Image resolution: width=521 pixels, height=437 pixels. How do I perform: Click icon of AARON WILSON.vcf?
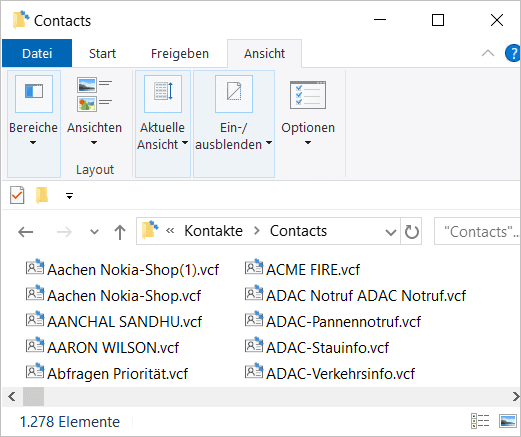tap(35, 345)
